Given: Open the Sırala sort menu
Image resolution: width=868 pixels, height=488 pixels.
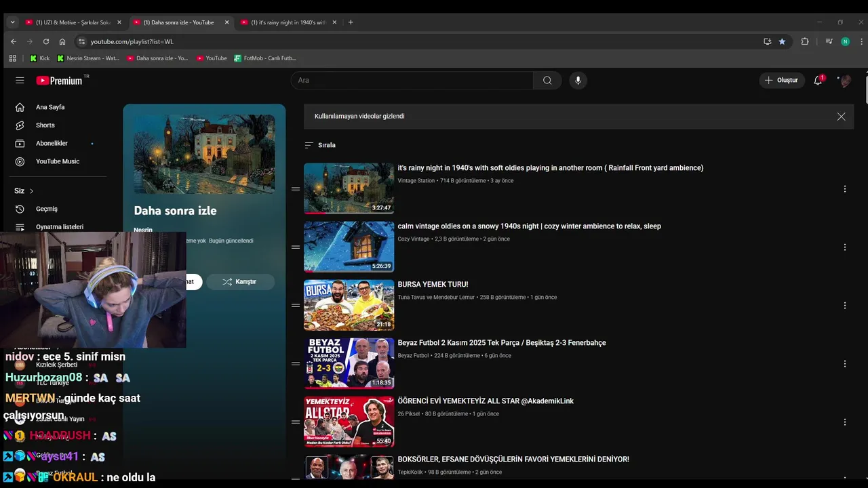Looking at the screenshot, I should click(320, 145).
